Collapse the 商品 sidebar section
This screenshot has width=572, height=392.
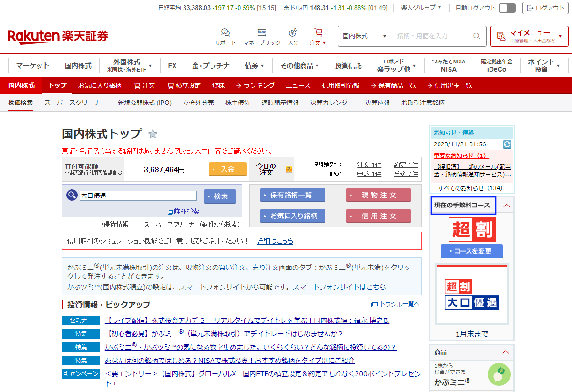506,352
